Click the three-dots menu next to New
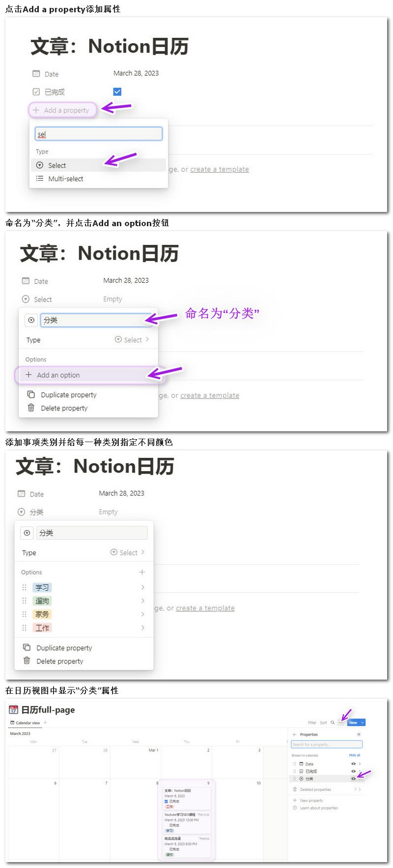Image resolution: width=393 pixels, height=868 pixels. click(x=341, y=722)
